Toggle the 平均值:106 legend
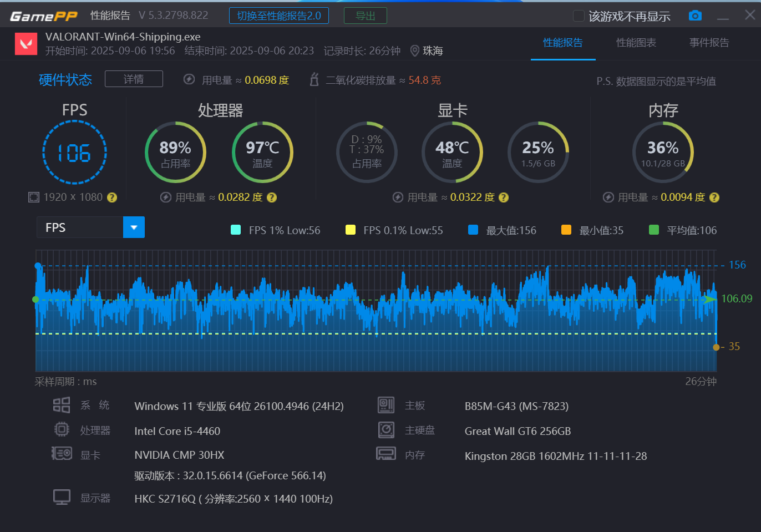This screenshot has width=761, height=532. click(683, 230)
